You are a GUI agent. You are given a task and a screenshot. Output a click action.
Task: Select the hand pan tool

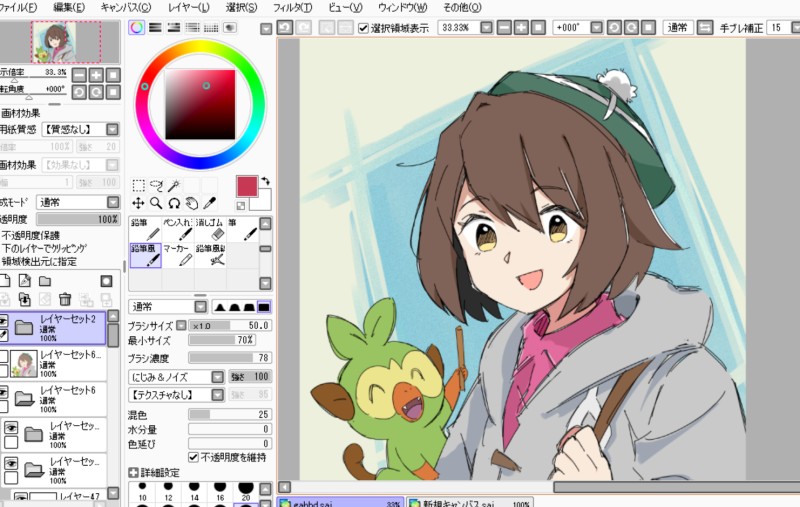(x=192, y=204)
